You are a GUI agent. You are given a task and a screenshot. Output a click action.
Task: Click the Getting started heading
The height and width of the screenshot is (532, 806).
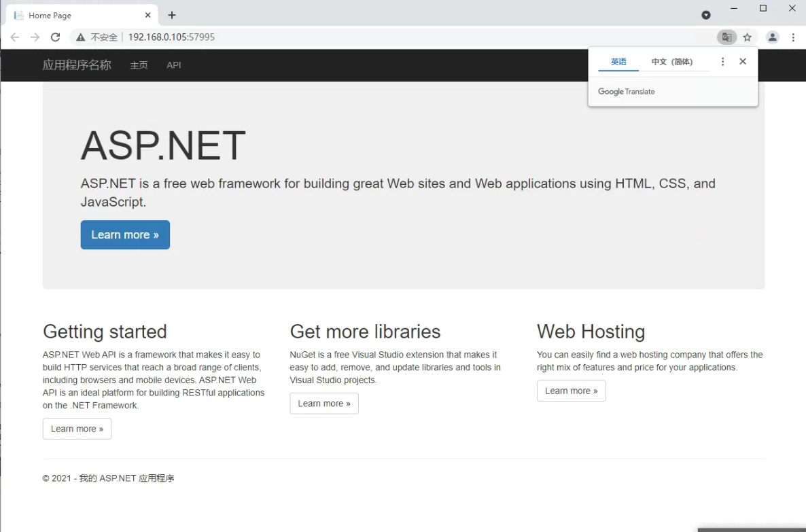(x=105, y=332)
